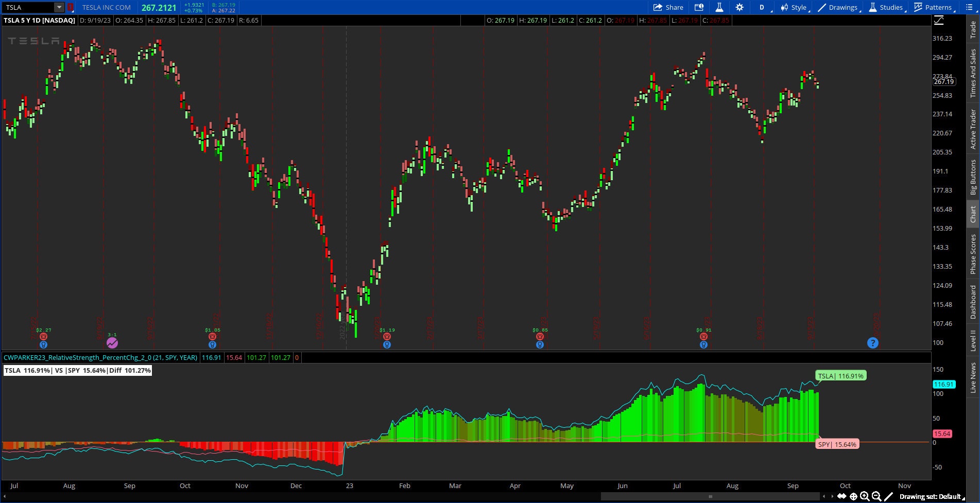Click the 15.64 red indicator axis value
Viewport: 980px width, 503px height.
[942, 433]
